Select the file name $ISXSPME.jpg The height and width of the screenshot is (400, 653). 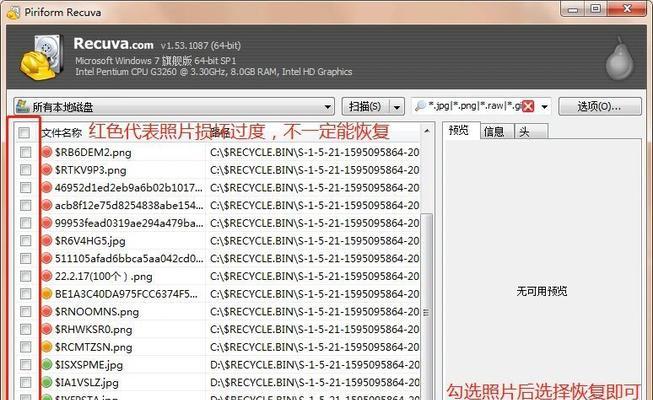(x=89, y=365)
